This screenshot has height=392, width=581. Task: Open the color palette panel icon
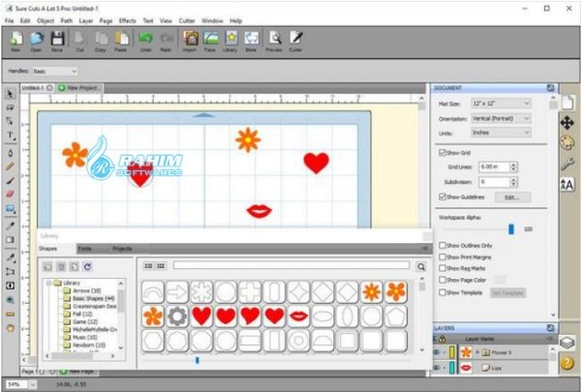pos(567,142)
